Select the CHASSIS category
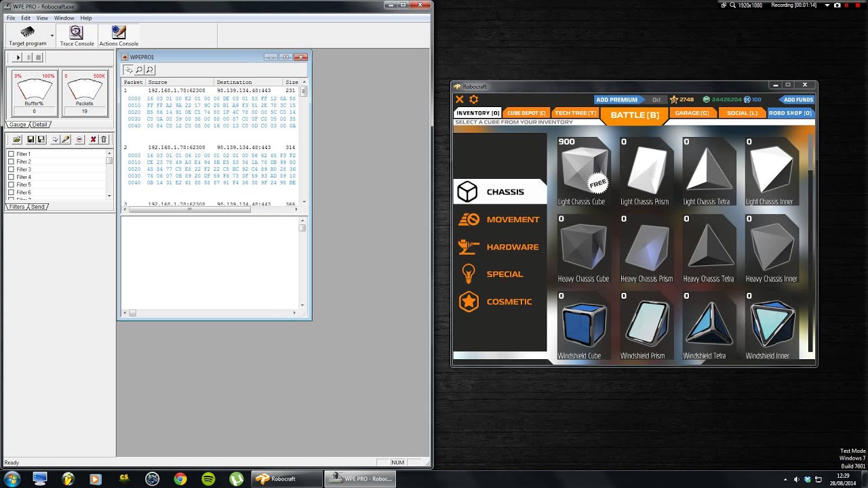This screenshot has width=868, height=488. pos(500,192)
